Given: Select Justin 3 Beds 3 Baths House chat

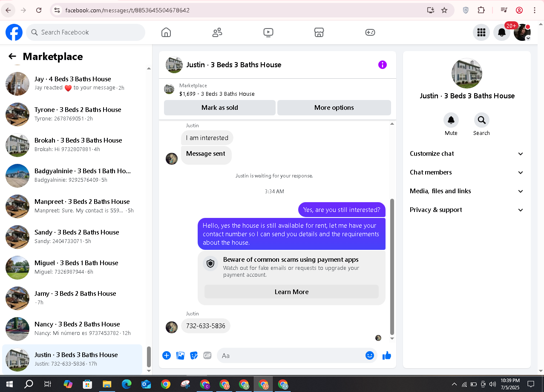Looking at the screenshot, I should [x=72, y=359].
